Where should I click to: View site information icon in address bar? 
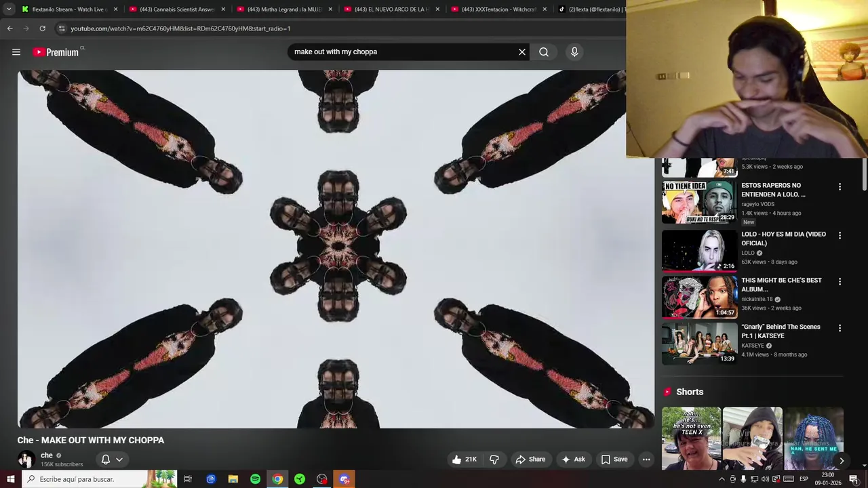(x=62, y=28)
